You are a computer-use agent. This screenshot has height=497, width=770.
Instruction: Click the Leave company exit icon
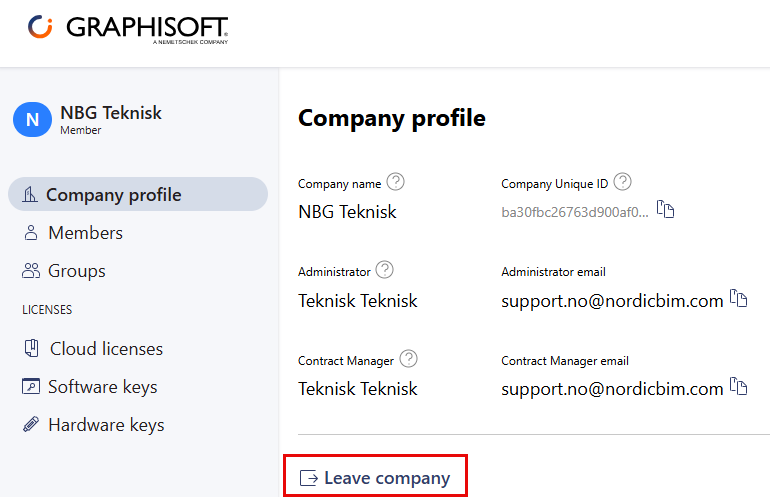click(309, 478)
